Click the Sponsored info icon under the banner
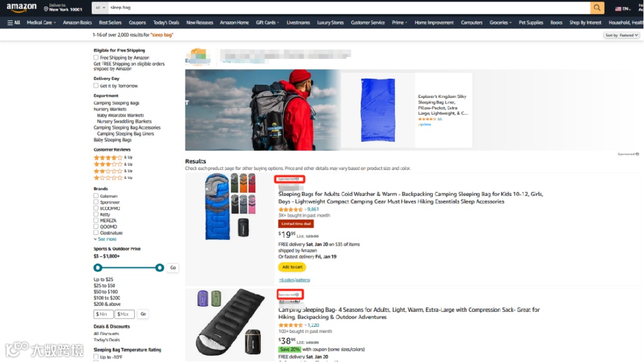 (637, 154)
